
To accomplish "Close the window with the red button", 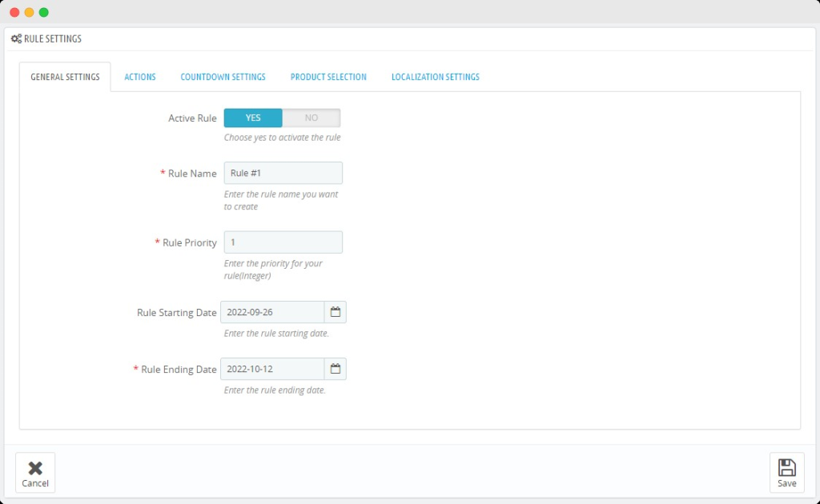I will tap(14, 12).
